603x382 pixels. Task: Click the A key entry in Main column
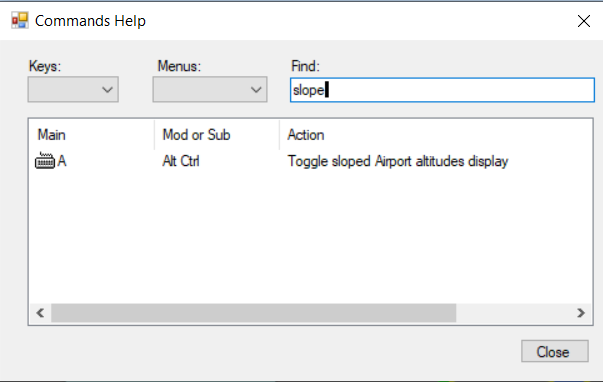(x=62, y=161)
